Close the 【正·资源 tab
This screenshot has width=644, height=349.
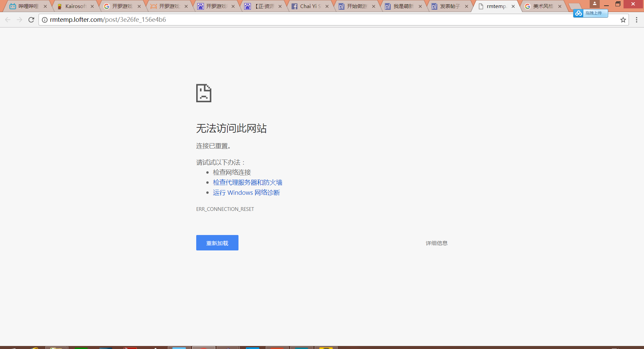(280, 6)
